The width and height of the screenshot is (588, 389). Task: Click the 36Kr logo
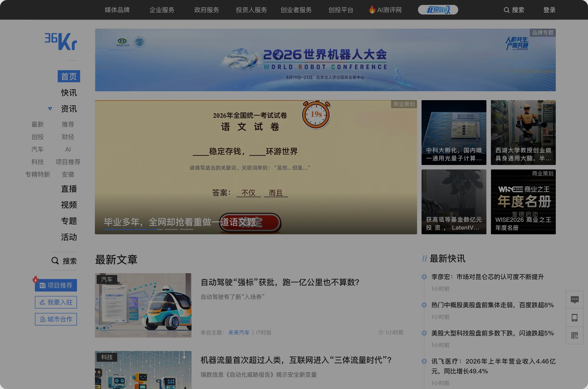61,41
